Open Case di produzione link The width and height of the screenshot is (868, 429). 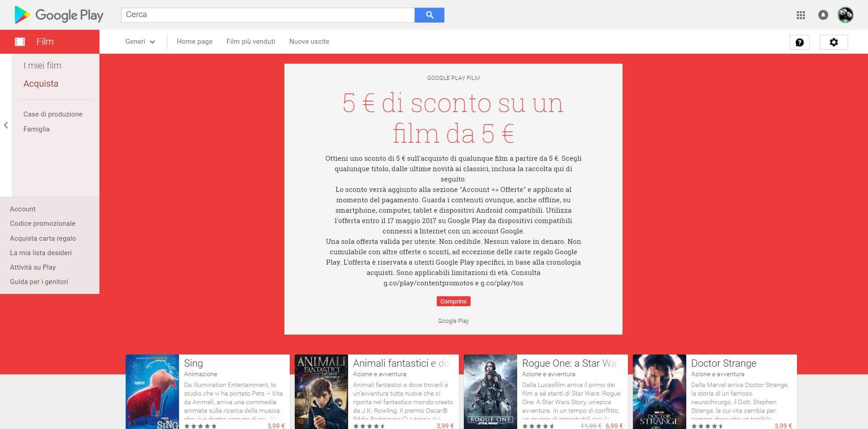53,114
